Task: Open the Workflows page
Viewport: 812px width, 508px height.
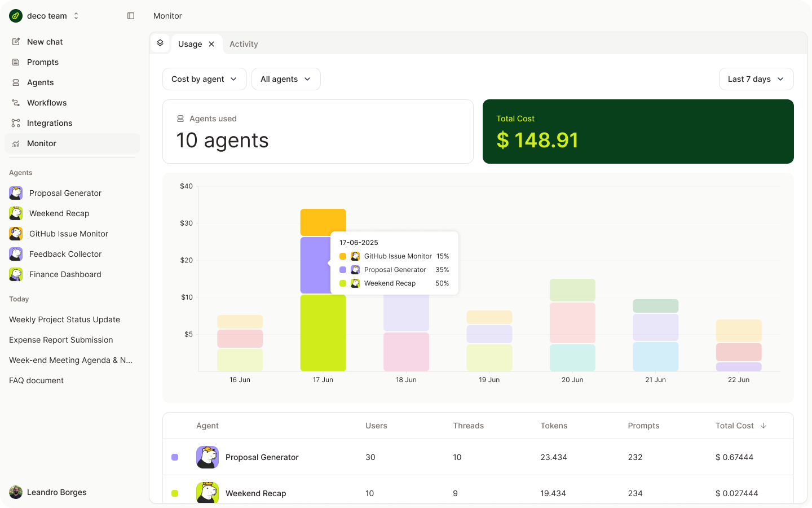Action: 72,103
